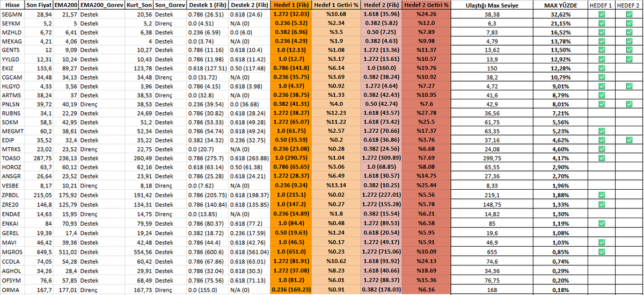Click the 1.272 (32.03) Hedef 1 cell

291,15
